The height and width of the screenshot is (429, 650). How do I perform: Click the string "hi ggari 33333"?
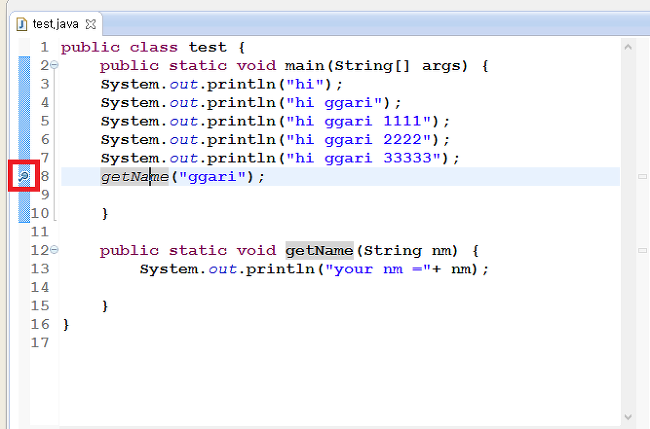click(363, 158)
